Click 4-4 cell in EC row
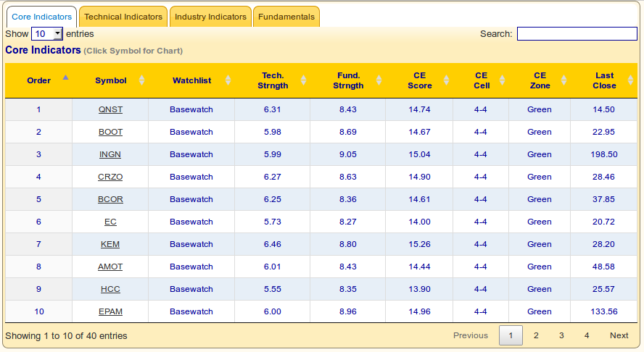Image resolution: width=644 pixels, height=352 pixels. (x=481, y=222)
